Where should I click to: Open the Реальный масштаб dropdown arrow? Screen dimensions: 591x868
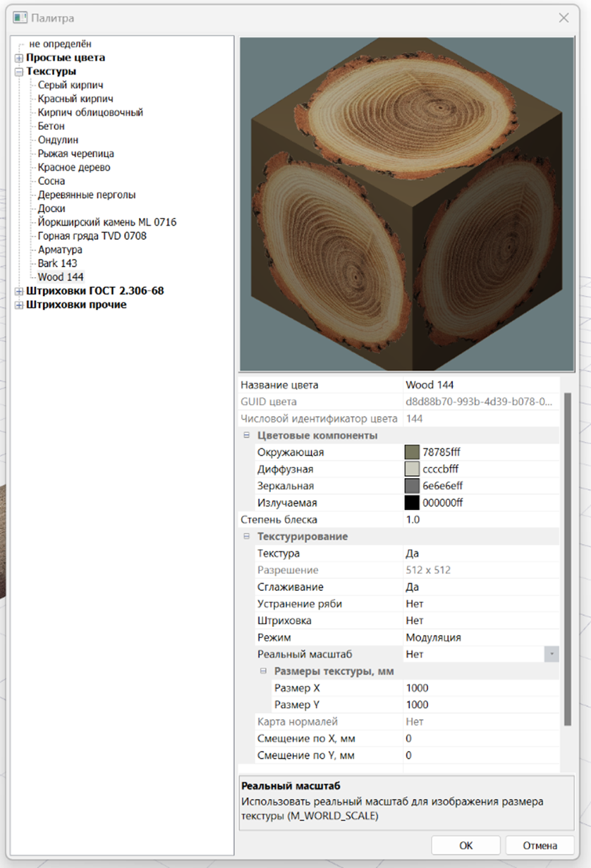pos(552,654)
